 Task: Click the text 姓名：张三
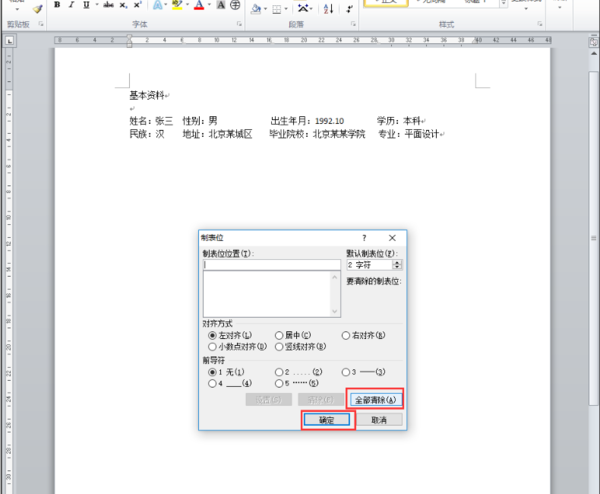(x=151, y=121)
